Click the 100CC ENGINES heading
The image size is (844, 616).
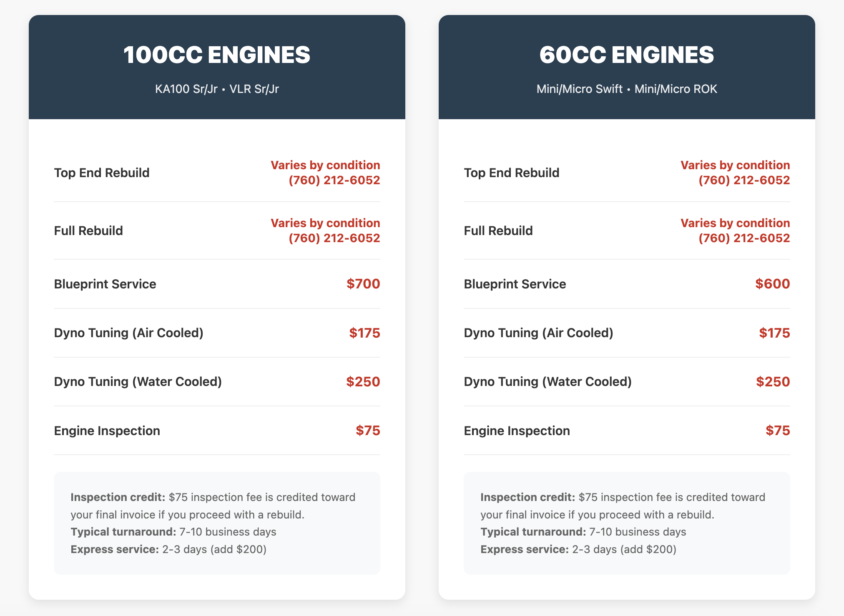pos(217,55)
